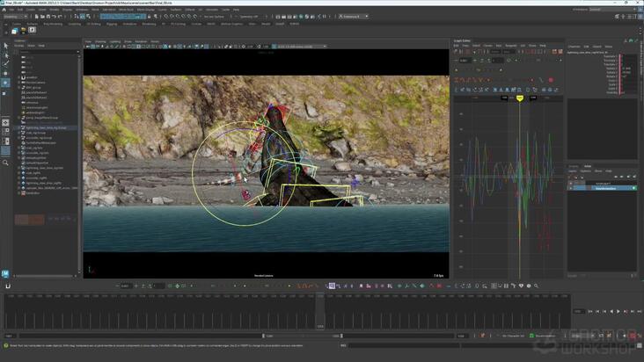Screen dimensions: 644x362
Task: Undo last action in status line
Action: click(54, 17)
